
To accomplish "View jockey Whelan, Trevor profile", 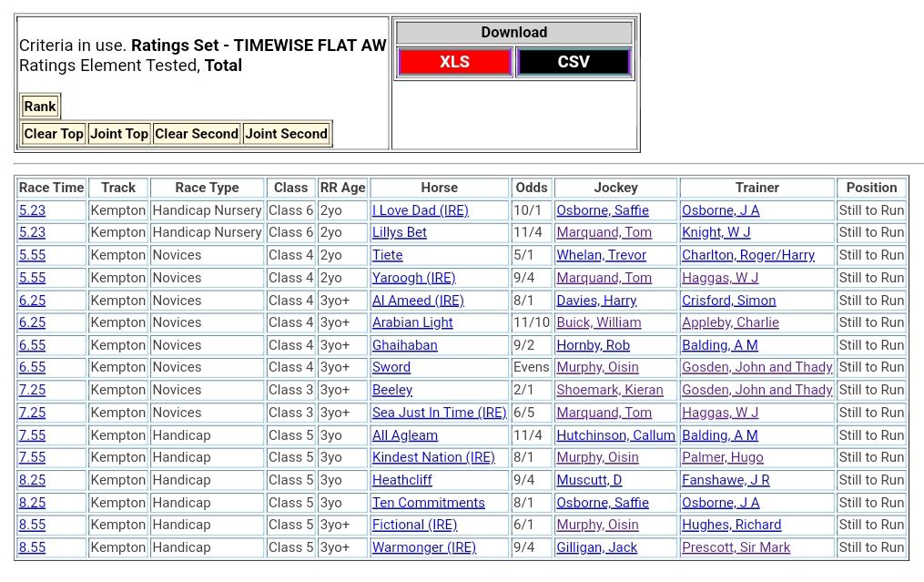I will (x=601, y=255).
